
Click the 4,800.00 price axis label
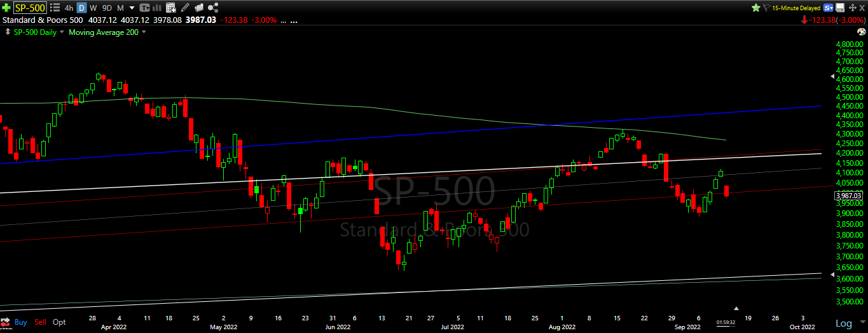[x=850, y=44]
